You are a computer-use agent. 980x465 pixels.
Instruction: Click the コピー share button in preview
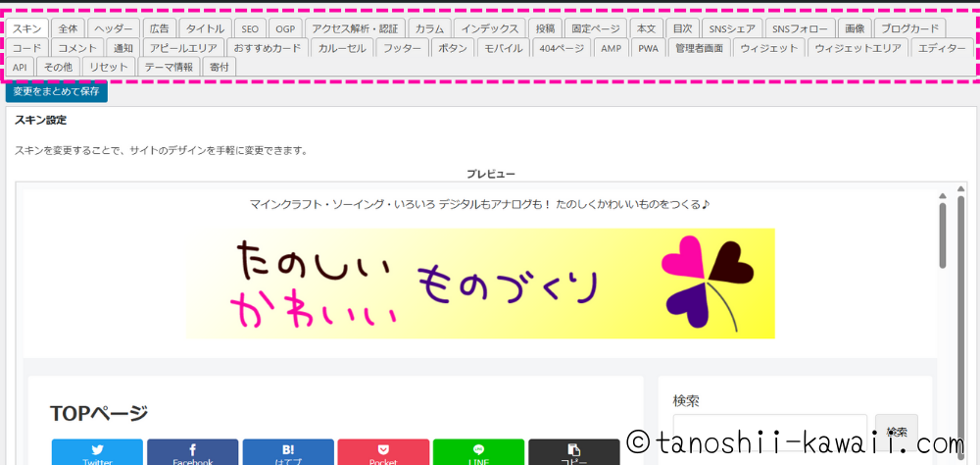[573, 452]
